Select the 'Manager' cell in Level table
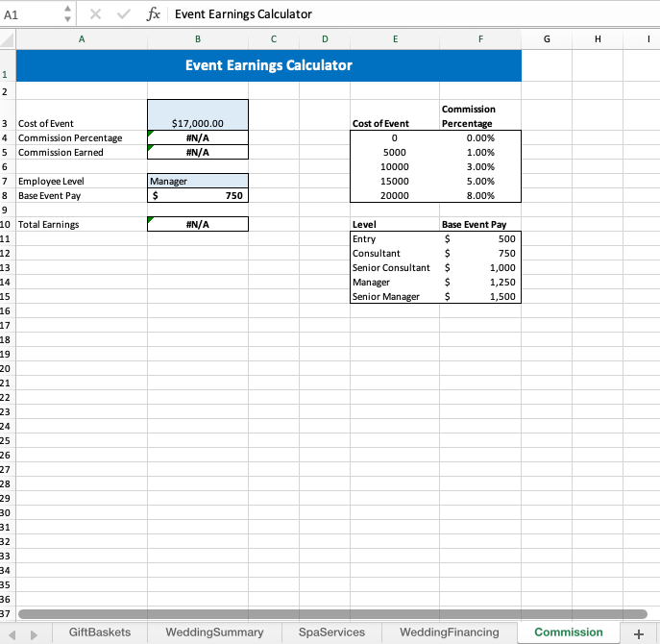Screen dimensions: 660x644 [395, 282]
